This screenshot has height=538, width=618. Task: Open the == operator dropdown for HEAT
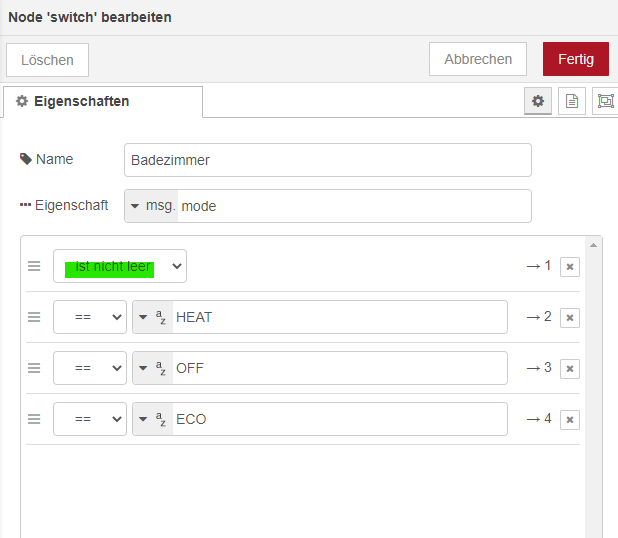click(90, 317)
